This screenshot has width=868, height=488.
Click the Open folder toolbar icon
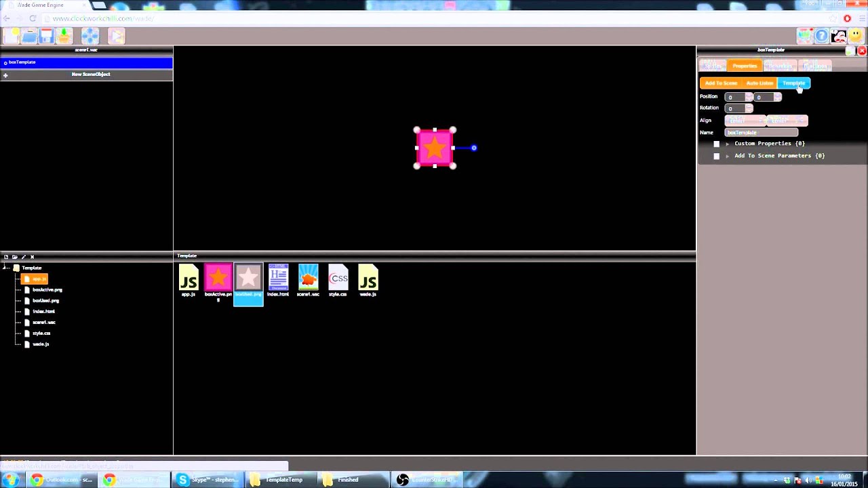29,36
